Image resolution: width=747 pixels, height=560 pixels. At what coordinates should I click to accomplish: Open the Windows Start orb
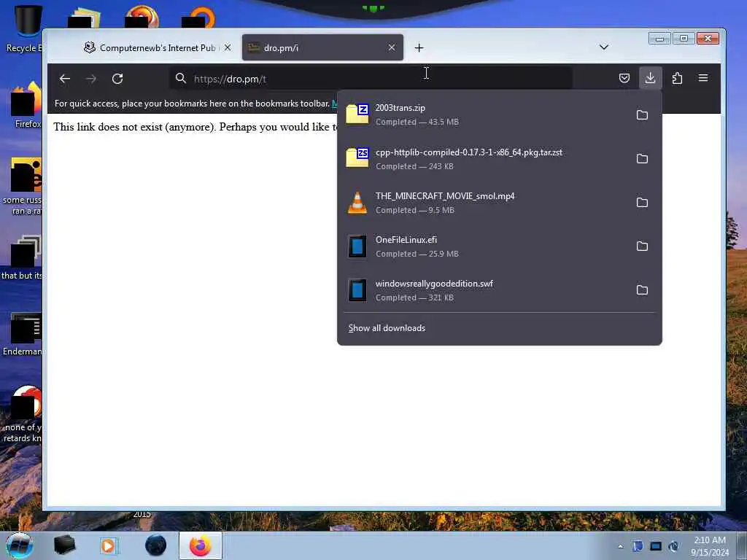click(20, 545)
